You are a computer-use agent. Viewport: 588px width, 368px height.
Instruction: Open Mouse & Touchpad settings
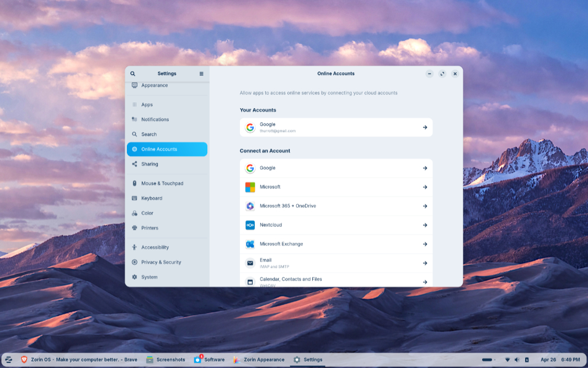(162, 183)
